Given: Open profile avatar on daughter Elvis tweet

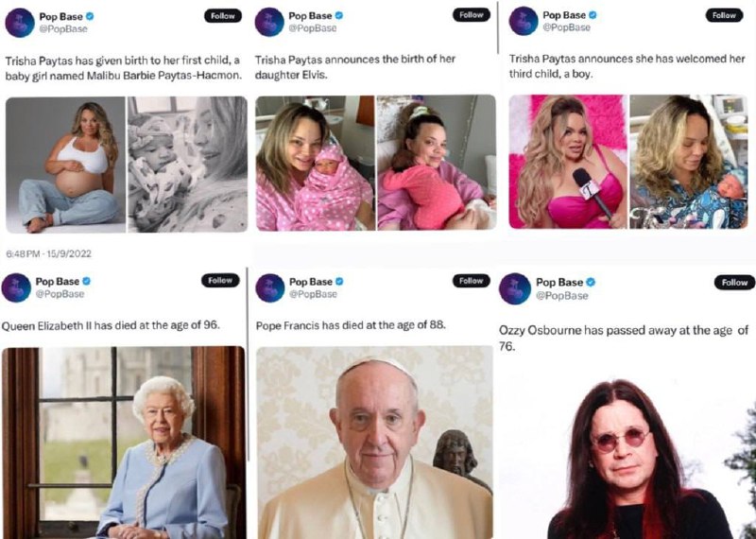Looking at the screenshot, I should [x=269, y=22].
